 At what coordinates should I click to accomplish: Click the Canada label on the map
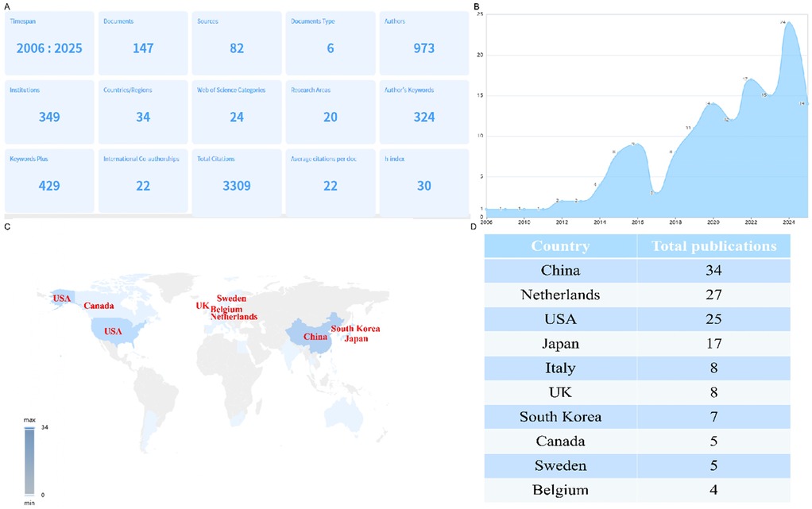pos(99,306)
